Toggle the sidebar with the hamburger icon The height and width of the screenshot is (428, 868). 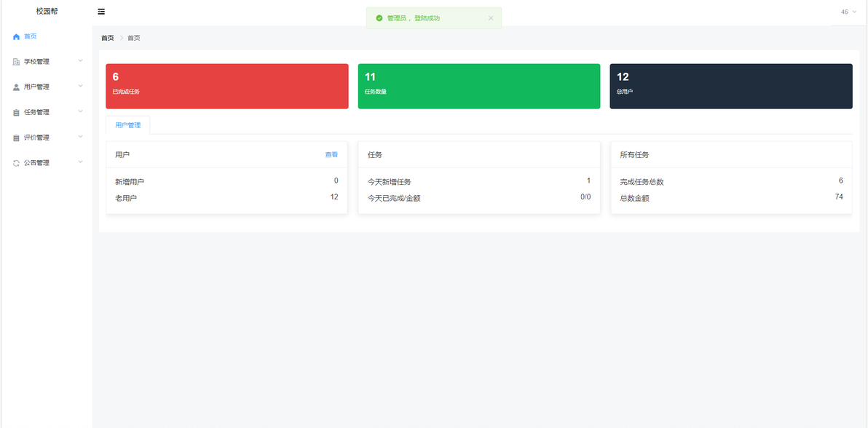pos(101,12)
